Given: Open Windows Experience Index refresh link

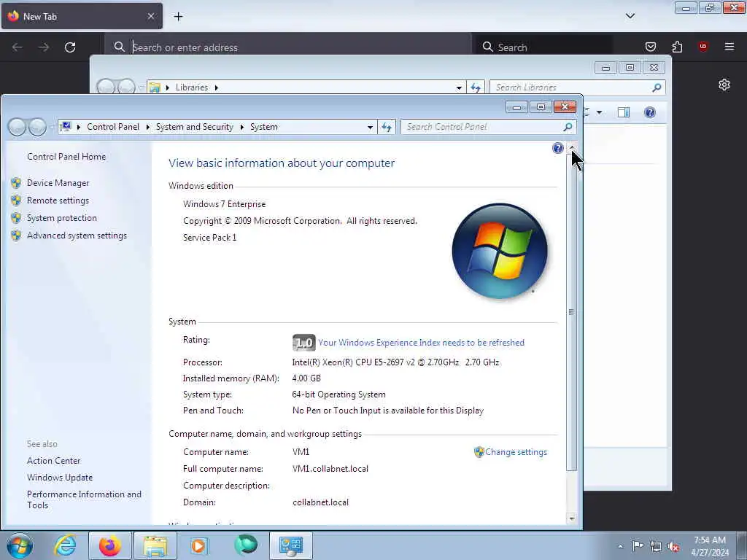Looking at the screenshot, I should click(421, 343).
